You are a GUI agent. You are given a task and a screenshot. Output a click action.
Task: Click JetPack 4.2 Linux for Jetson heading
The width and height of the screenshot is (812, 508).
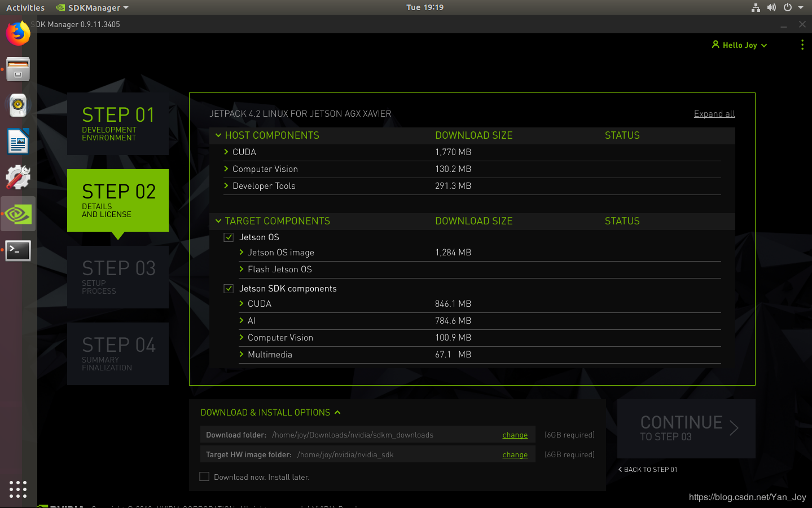point(300,114)
